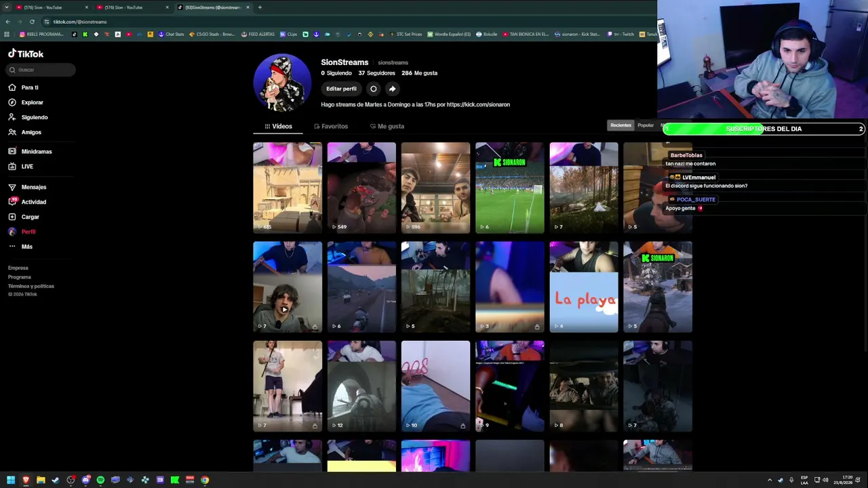The image size is (868, 488).
Task: Open the soccer field video thumbnail
Action: click(x=509, y=188)
